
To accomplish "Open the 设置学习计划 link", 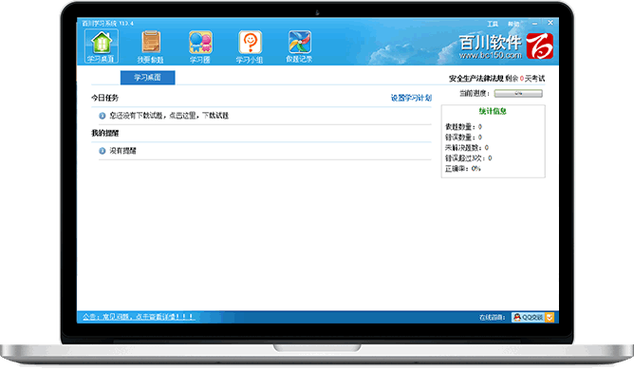I will click(x=411, y=98).
